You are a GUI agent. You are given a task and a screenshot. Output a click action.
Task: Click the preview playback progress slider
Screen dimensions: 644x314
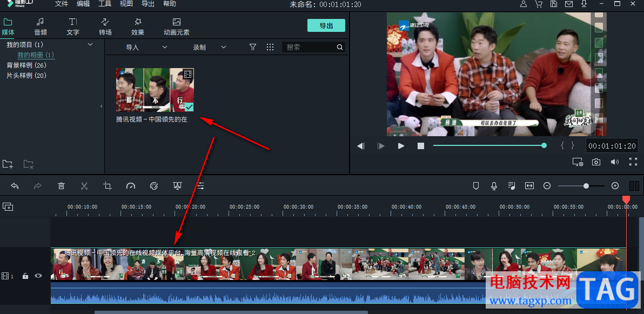coord(489,145)
